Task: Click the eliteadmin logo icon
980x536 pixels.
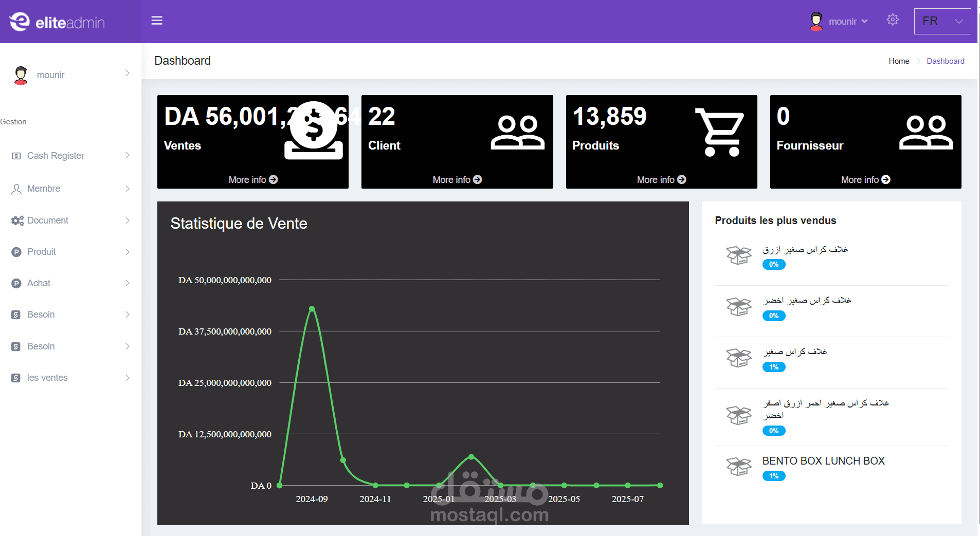Action: point(20,22)
